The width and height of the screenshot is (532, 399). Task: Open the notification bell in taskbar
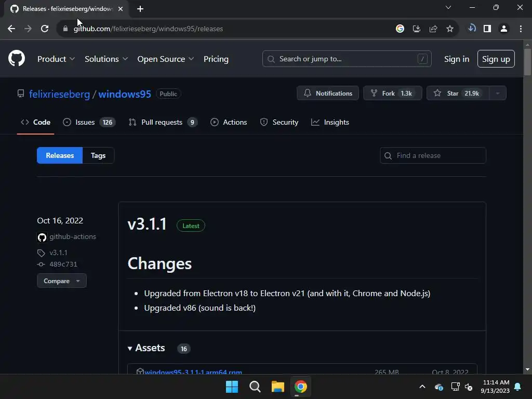click(x=518, y=387)
